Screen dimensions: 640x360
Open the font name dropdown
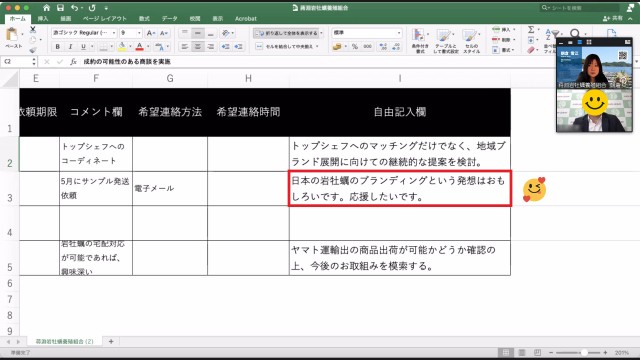[84, 33]
